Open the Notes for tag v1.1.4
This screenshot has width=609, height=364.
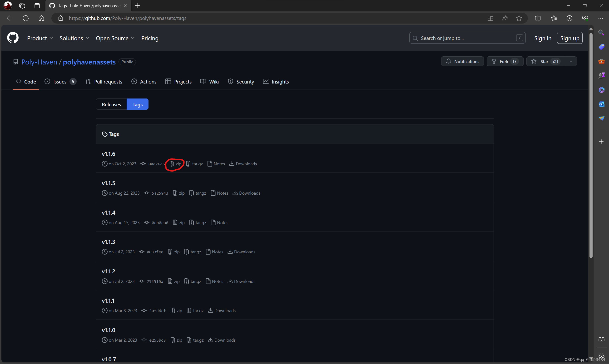(220, 222)
